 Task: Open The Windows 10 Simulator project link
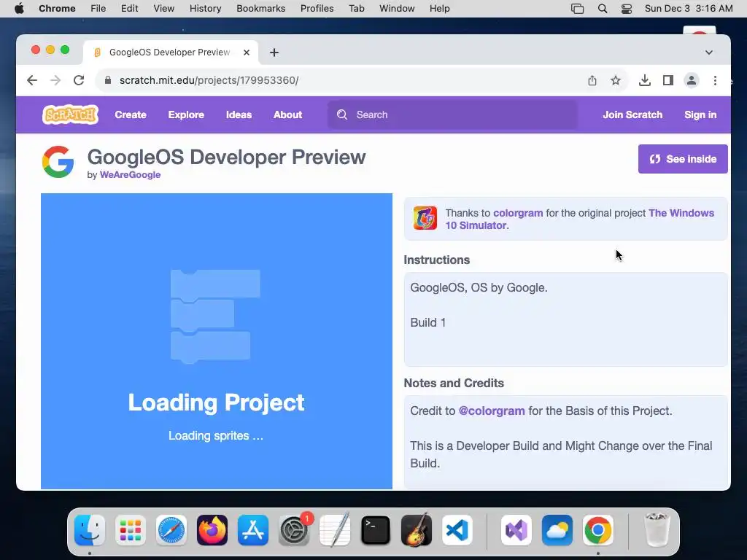[580, 219]
